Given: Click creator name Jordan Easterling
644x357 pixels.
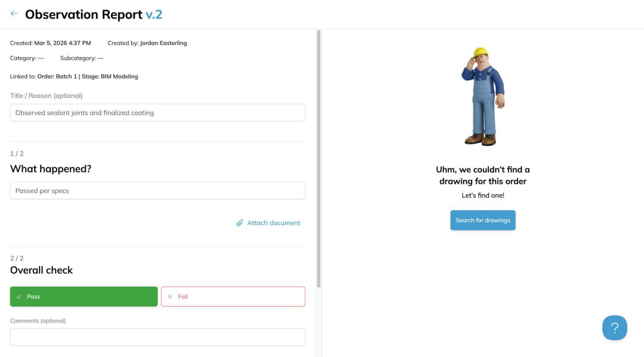Looking at the screenshot, I should [x=163, y=43].
